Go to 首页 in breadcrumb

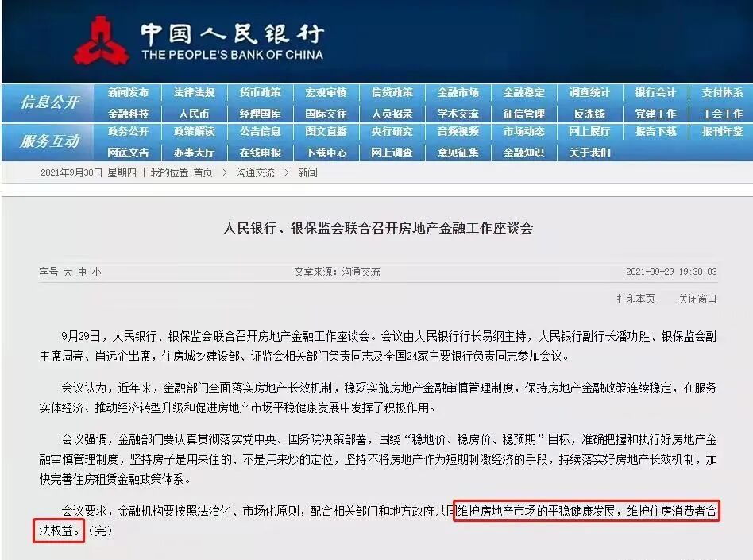[203, 173]
